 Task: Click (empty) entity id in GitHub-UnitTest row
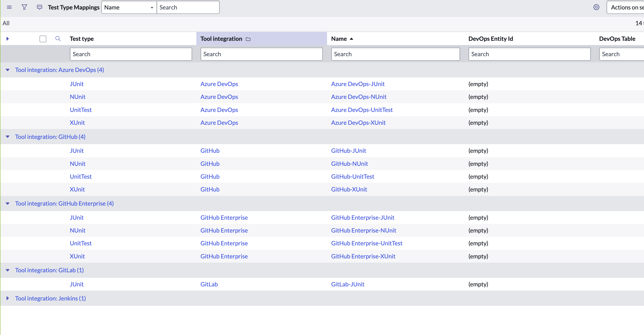click(478, 177)
